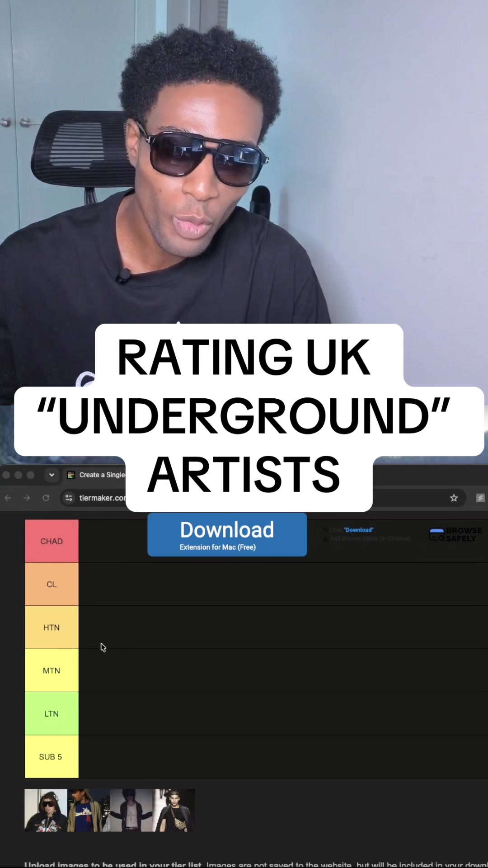The height and width of the screenshot is (868, 488).
Task: Pick the thumbnail with sunglasses and black hoodie
Action: pos(46,810)
